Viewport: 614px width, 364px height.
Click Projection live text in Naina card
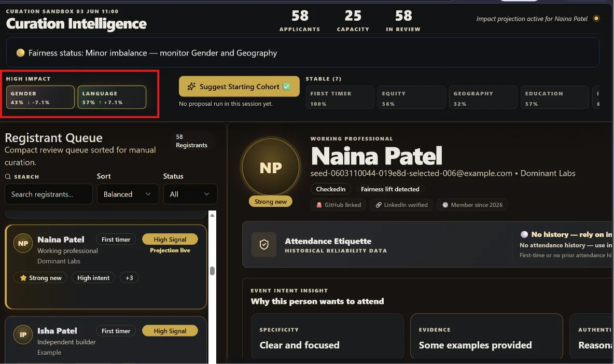pyautogui.click(x=170, y=250)
